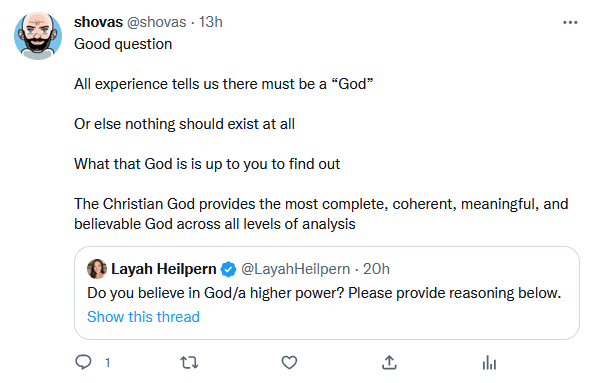Click the reply speech bubble icon
This screenshot has width=594, height=383.
coord(83,362)
